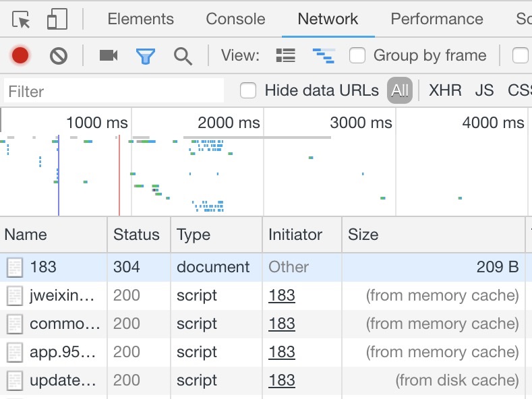Clear the network log
532x399 pixels.
pyautogui.click(x=59, y=55)
